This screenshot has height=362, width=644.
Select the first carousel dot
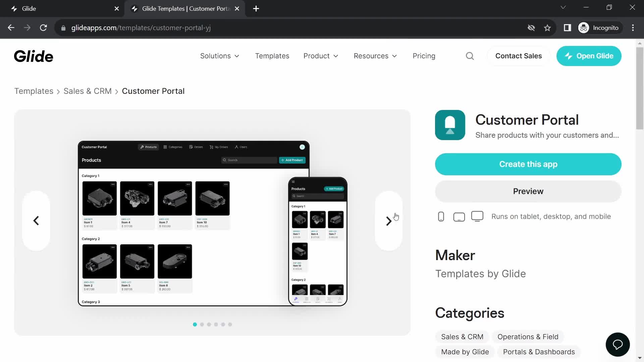coord(195,324)
